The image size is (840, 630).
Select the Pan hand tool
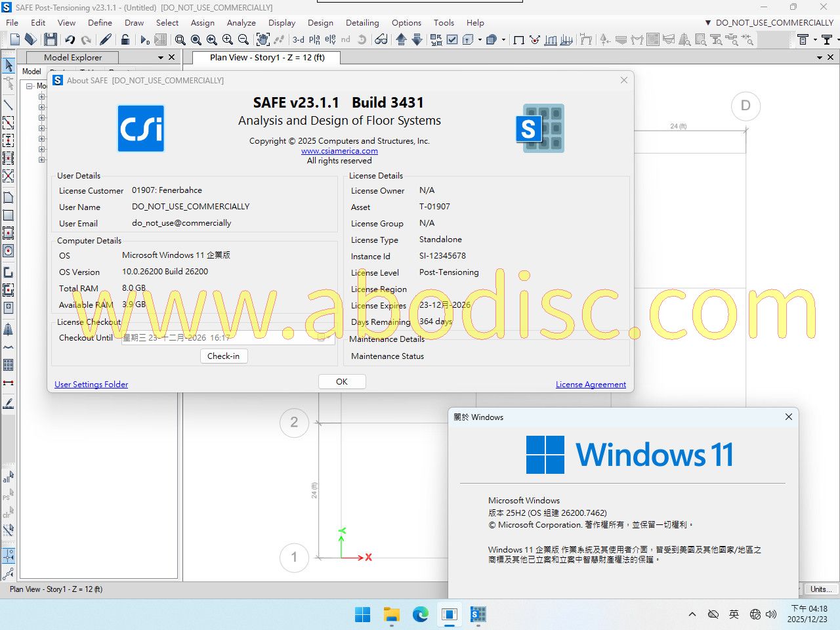click(x=262, y=40)
